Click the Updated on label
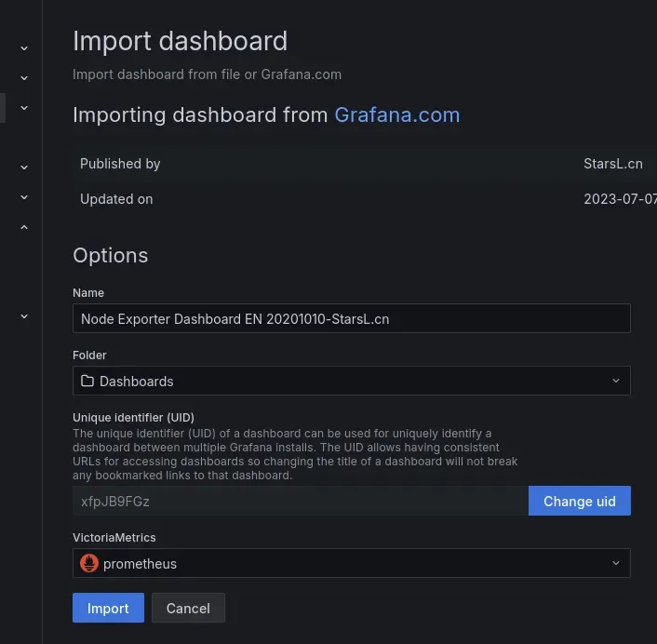The height and width of the screenshot is (644, 657). [116, 199]
